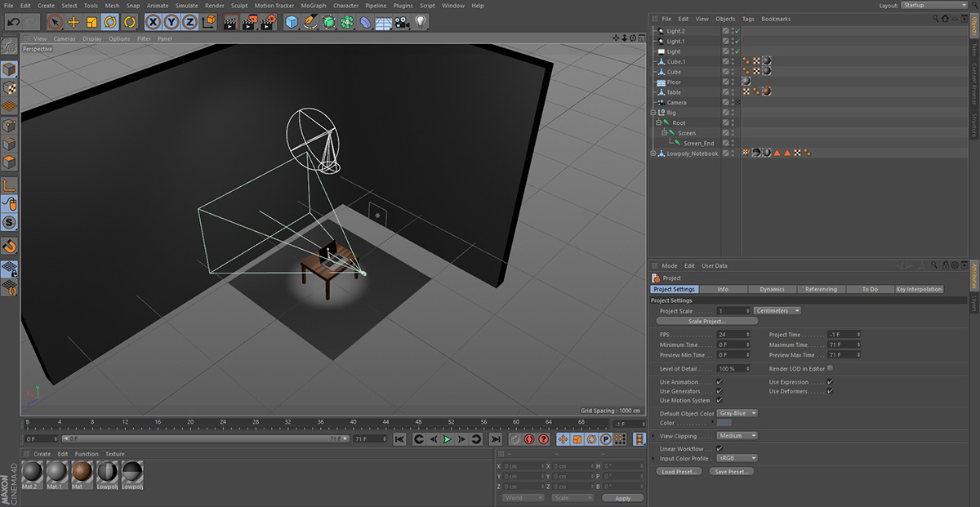Click the Light bulb object icon
Image resolution: width=980 pixels, height=507 pixels.
tap(421, 22)
